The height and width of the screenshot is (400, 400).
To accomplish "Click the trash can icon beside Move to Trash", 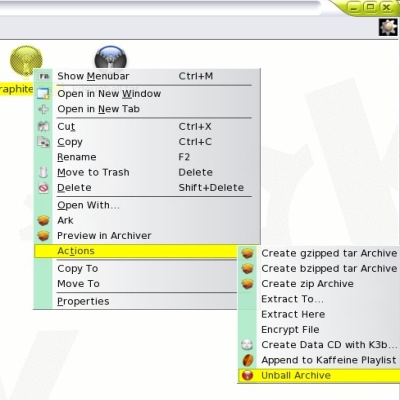I will (43, 172).
